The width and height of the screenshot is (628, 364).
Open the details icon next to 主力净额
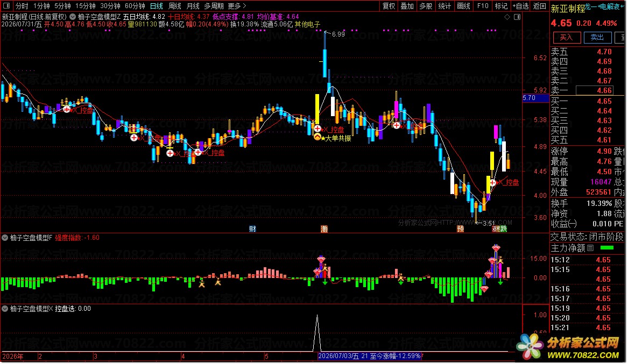tap(590, 248)
